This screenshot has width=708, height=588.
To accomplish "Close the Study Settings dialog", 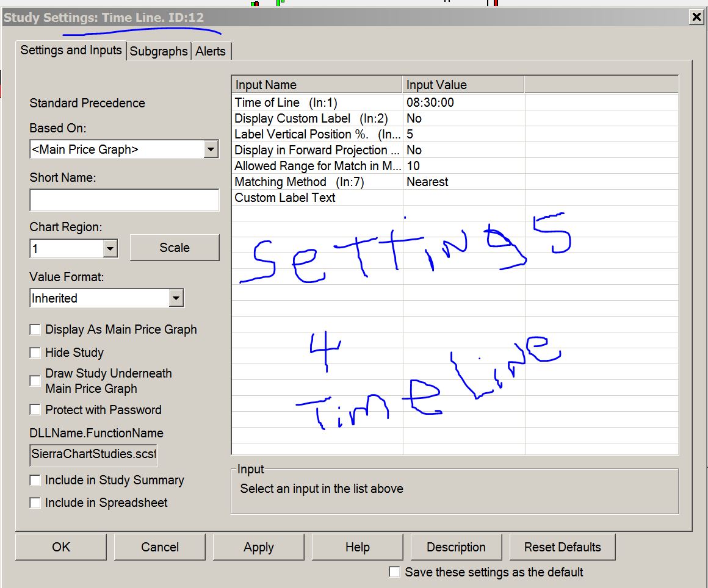I will tap(696, 17).
